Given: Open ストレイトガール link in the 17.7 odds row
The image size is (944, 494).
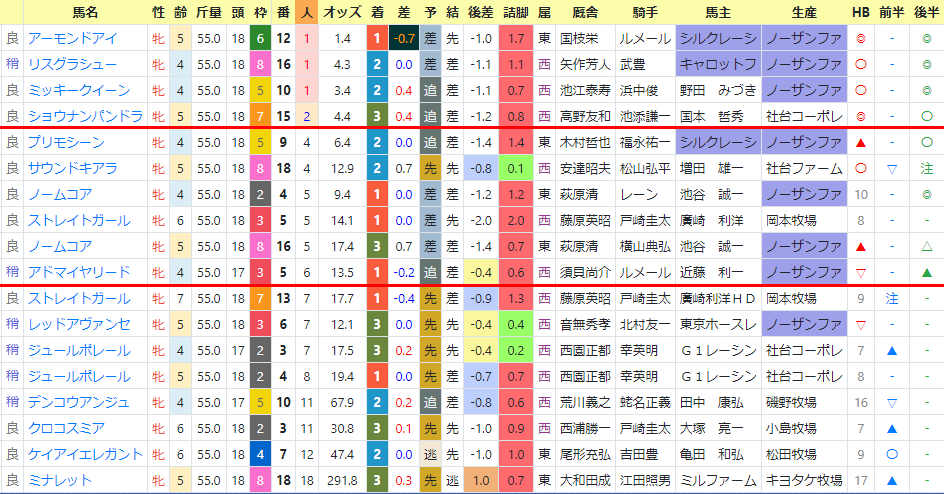Looking at the screenshot, I should [x=79, y=298].
